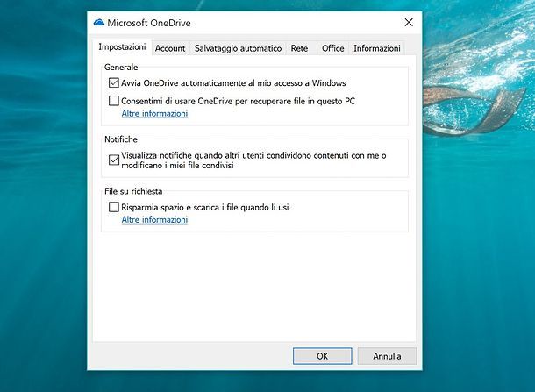The width and height of the screenshot is (535, 392).
Task: Switch to the Account tab
Action: tap(170, 48)
